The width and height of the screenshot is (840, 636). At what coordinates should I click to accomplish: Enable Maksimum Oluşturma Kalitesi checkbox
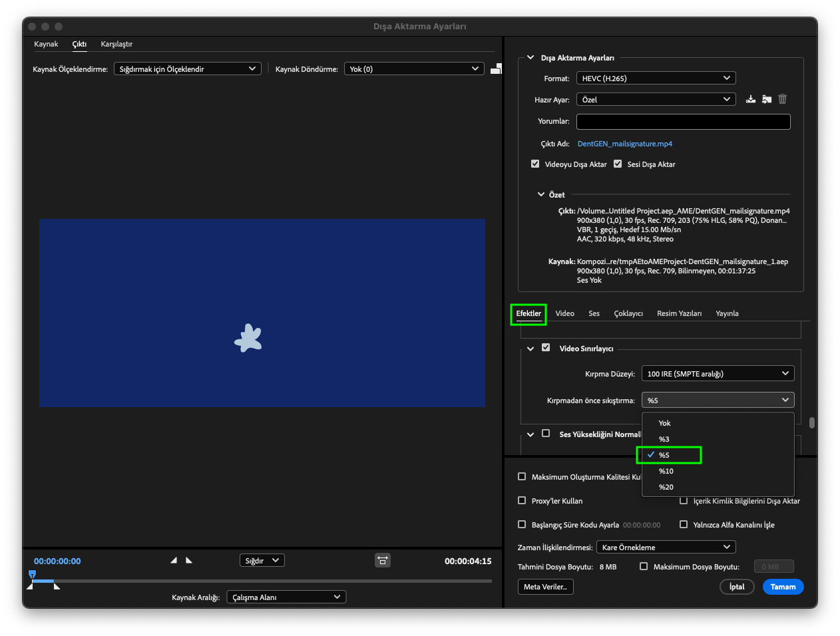522,476
